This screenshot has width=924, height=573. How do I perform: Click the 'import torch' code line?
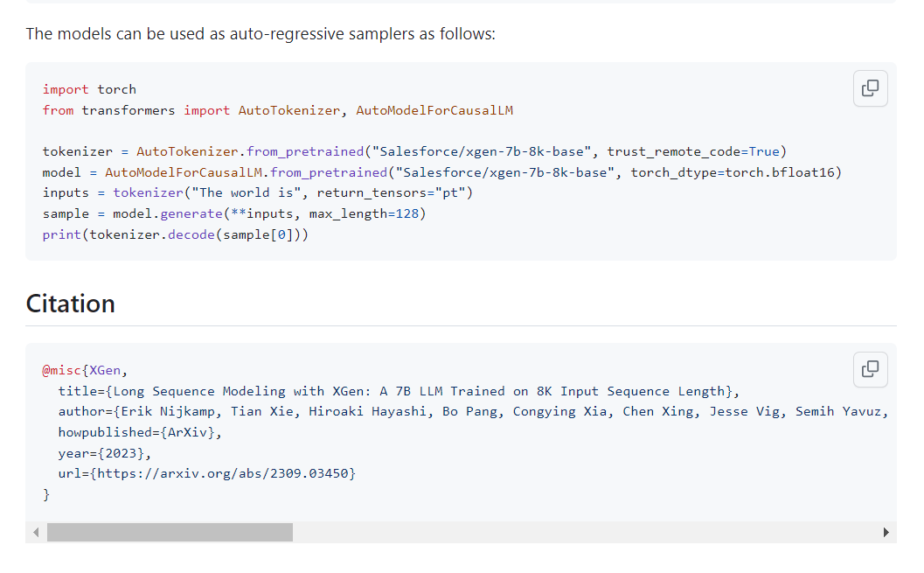89,89
